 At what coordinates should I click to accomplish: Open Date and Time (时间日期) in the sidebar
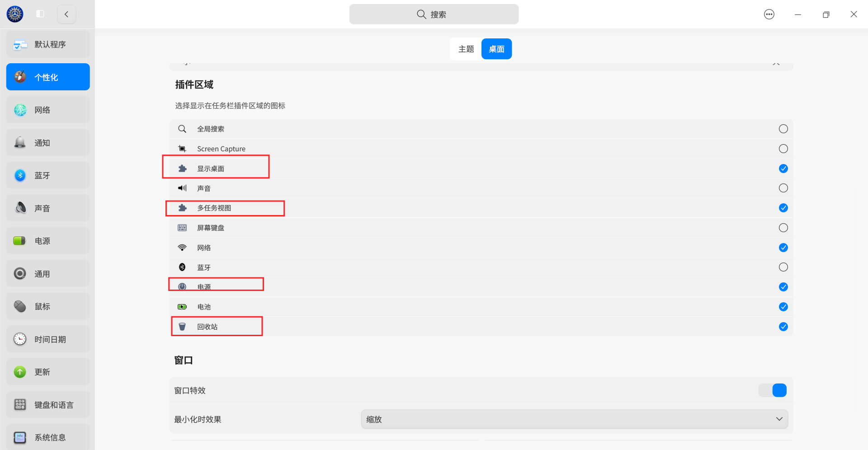tap(48, 339)
